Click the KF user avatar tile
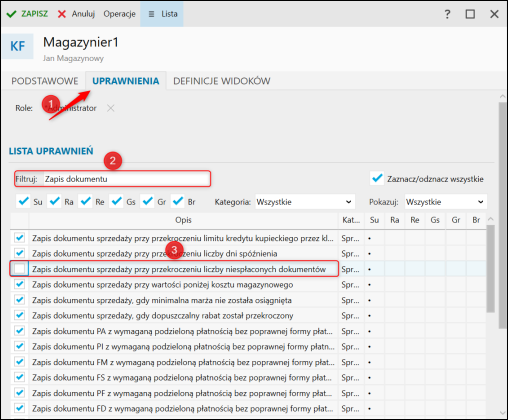 click(18, 46)
